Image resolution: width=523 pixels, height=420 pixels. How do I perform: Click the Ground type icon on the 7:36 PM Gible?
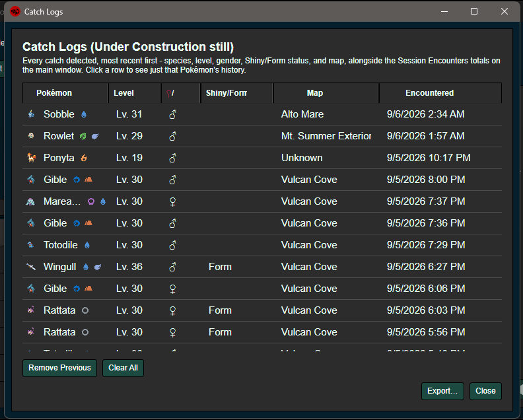[x=88, y=223]
